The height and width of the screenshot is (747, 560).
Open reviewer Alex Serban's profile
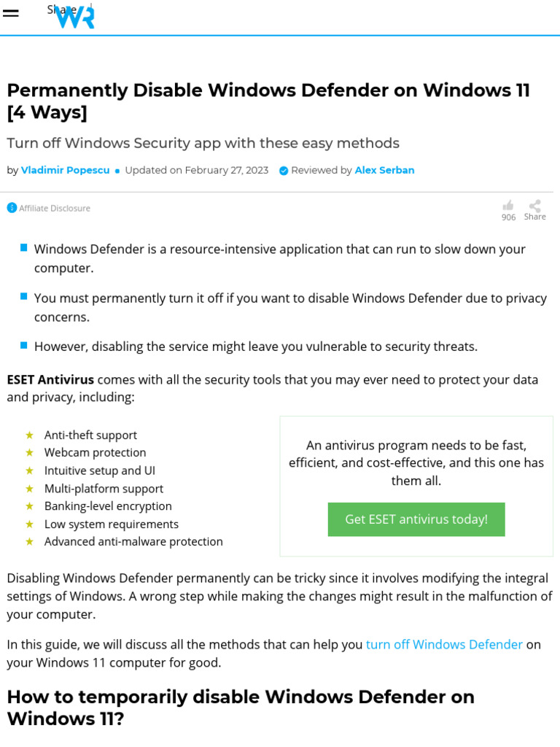[x=384, y=170]
